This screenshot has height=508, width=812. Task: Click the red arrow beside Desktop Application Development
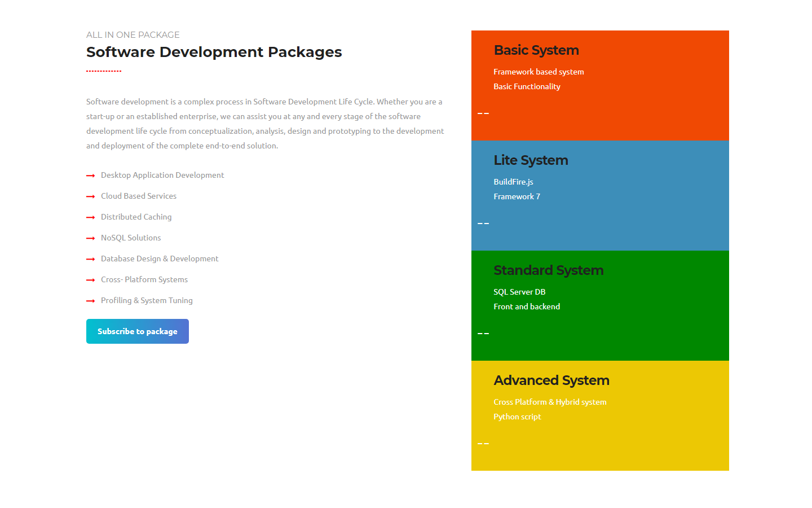pos(90,176)
